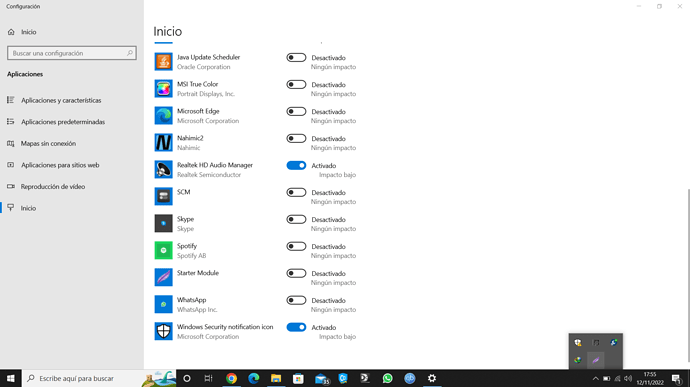690x387 pixels.
Task: Click the 'Portrait Displays, Inc.' publisher text
Action: tap(206, 94)
